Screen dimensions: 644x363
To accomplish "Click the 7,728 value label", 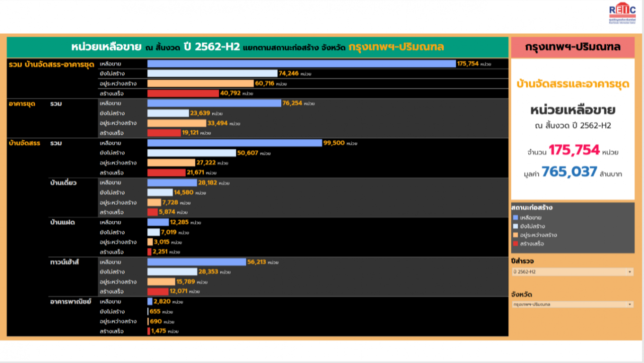I will [171, 203].
